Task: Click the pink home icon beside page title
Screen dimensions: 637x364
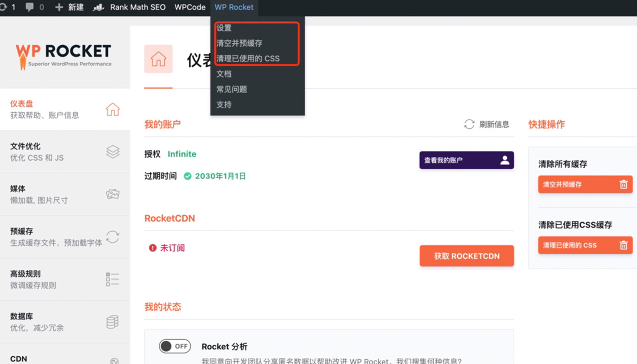Action: pyautogui.click(x=158, y=59)
